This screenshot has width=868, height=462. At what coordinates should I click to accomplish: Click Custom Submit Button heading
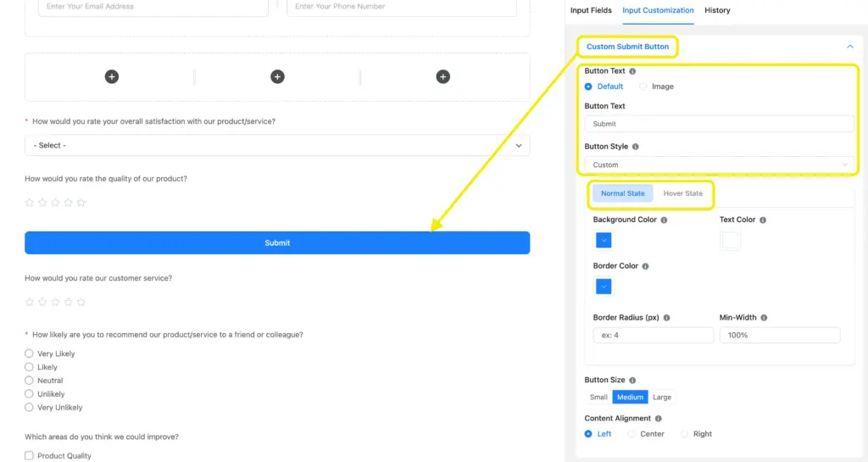627,47
